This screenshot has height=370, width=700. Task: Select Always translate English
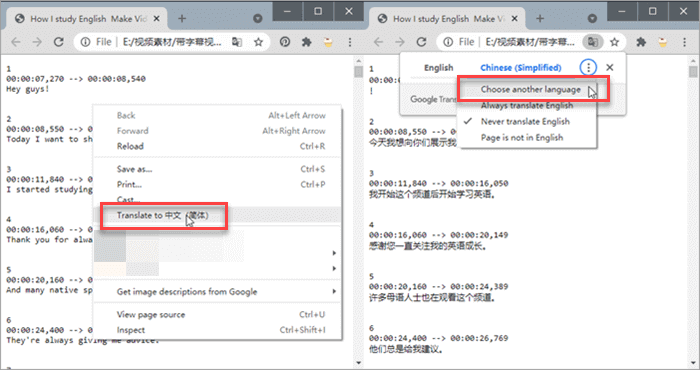coord(527,105)
